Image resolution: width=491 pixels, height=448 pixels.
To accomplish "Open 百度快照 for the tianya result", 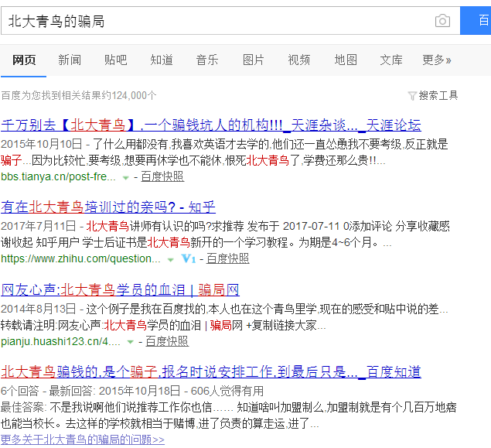I will (x=162, y=176).
